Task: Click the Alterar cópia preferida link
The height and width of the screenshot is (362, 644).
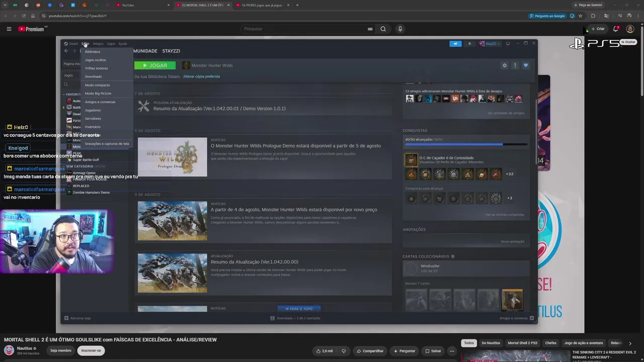Action: (x=201, y=76)
